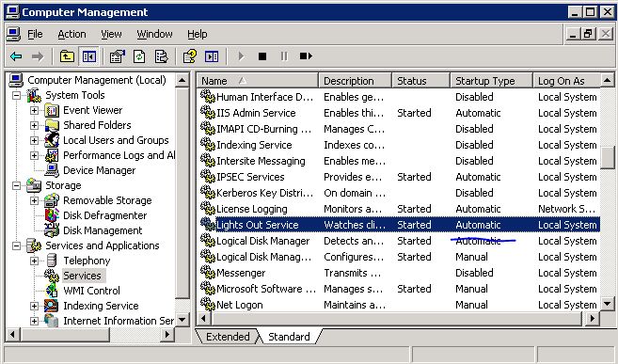
Task: Click services list vertical scrollbar thumb
Action: (x=608, y=158)
